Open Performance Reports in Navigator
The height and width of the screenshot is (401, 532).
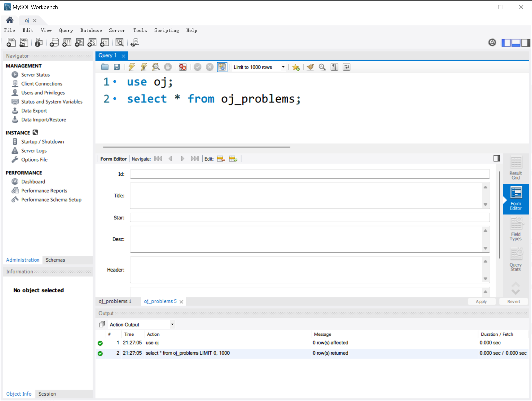44,190
